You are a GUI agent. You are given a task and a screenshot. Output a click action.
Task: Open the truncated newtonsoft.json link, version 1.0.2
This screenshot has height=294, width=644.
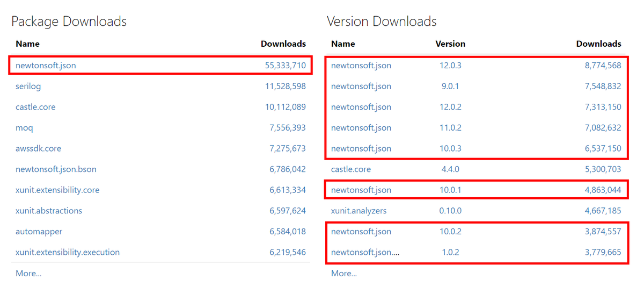(x=365, y=252)
